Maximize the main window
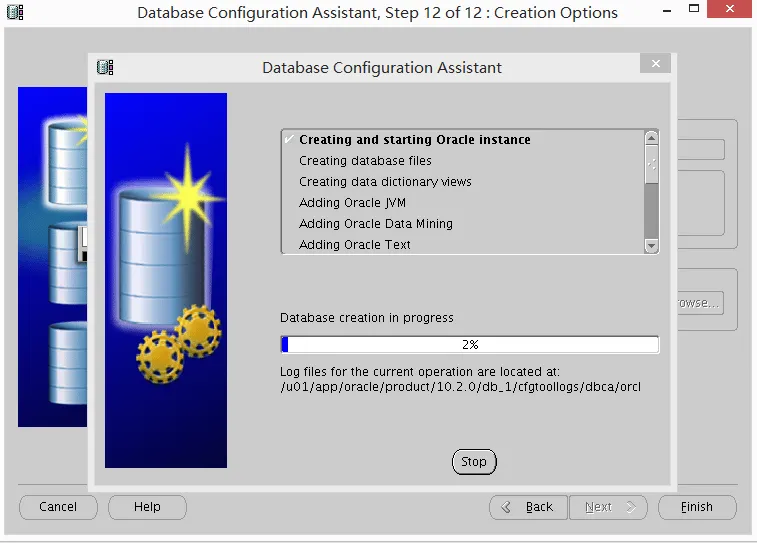The width and height of the screenshot is (757, 543). (694, 9)
